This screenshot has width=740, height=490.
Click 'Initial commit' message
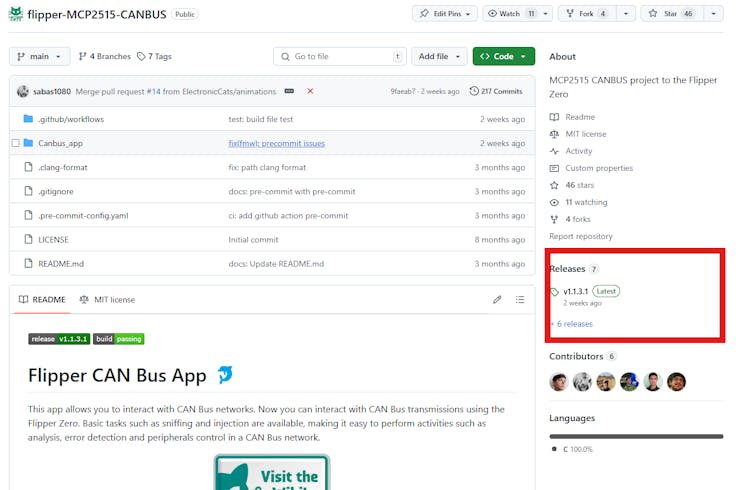point(253,239)
